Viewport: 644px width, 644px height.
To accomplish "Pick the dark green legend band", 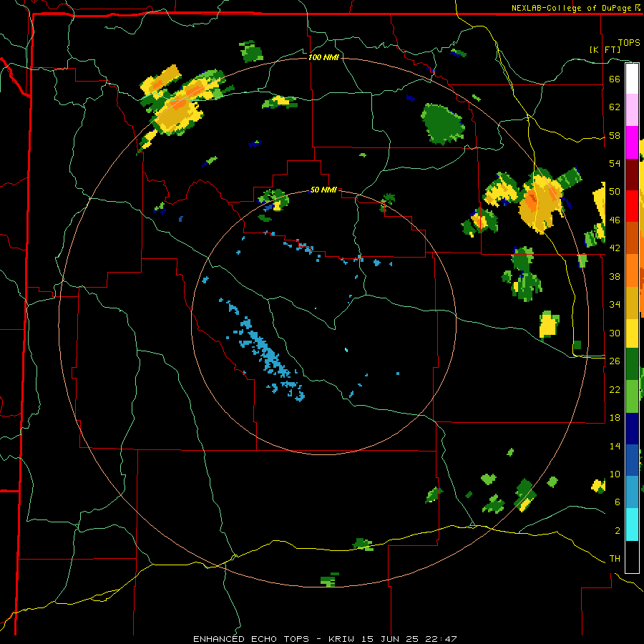I will click(632, 364).
